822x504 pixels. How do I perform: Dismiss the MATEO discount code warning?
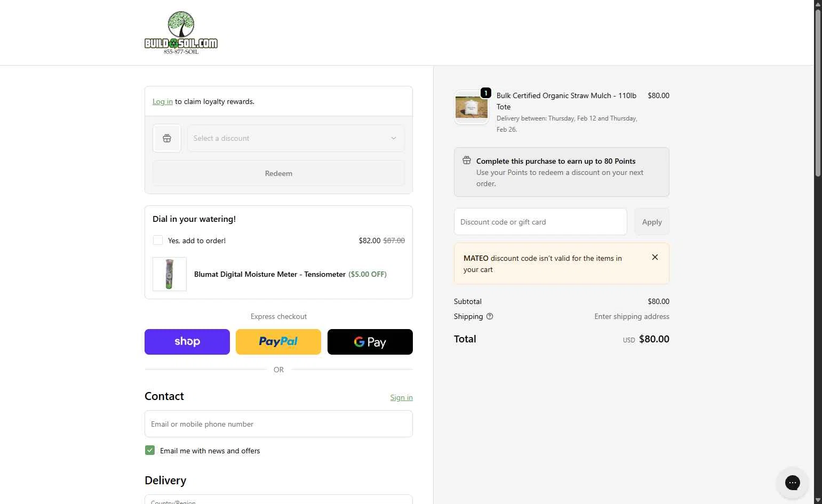(655, 257)
